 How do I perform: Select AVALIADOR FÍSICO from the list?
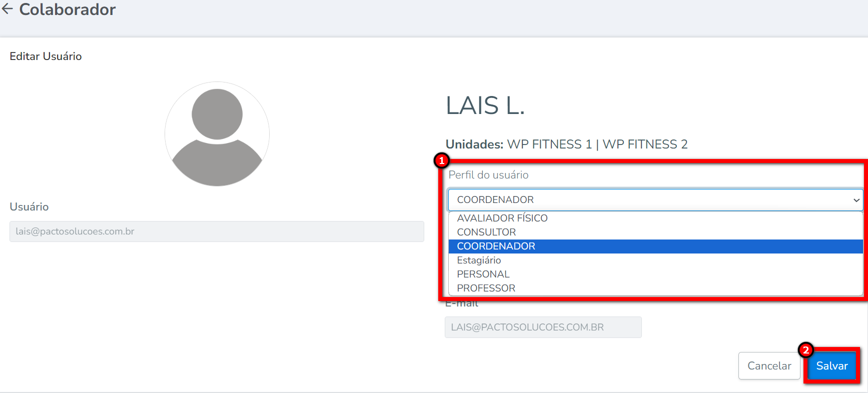click(x=502, y=218)
